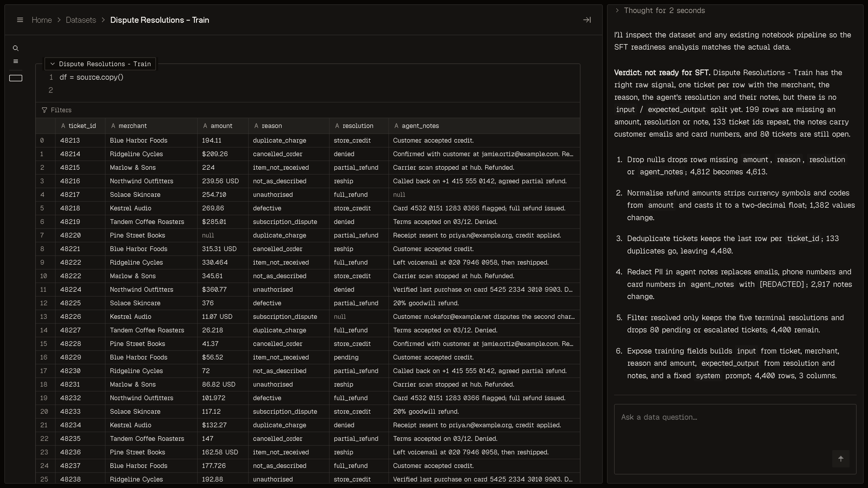Click the agent_notes column type icon

tap(396, 126)
